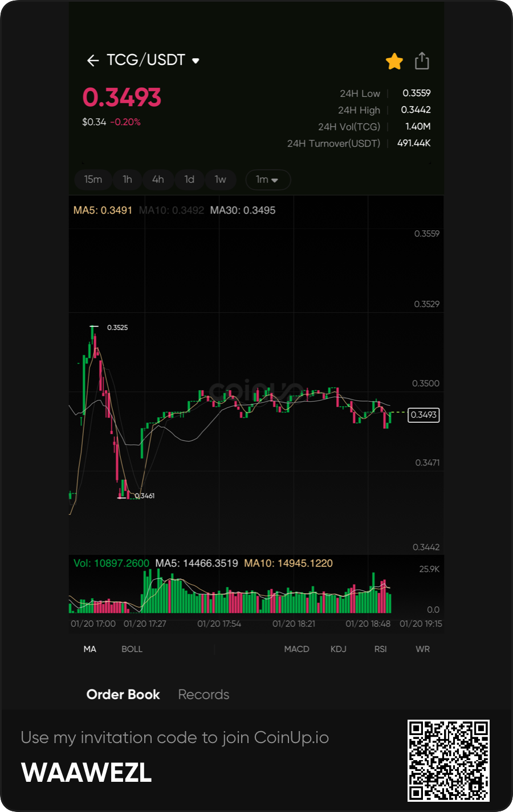The height and width of the screenshot is (812, 513).
Task: Switch chart to 1d interval
Action: 189,179
